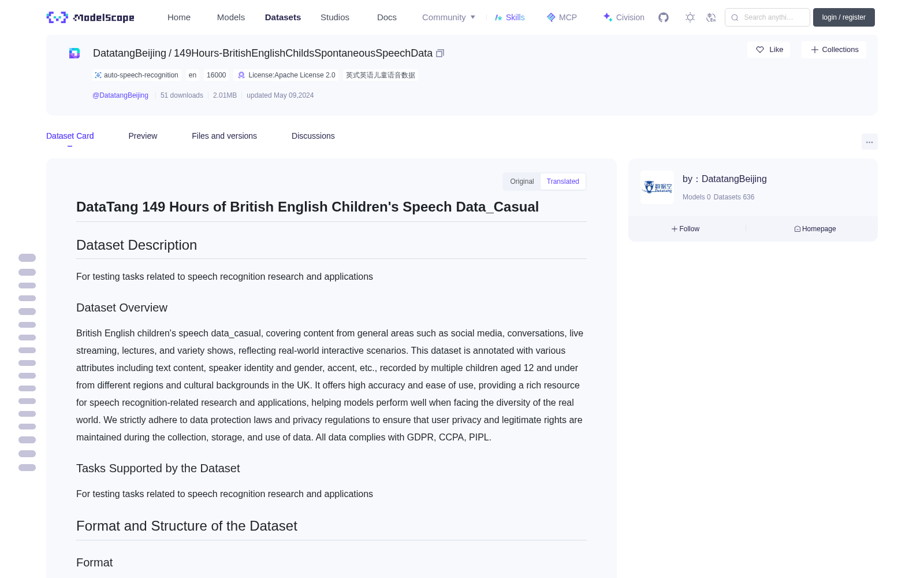The width and height of the screenshot is (924, 578).
Task: Open the Civision menu item
Action: point(624,17)
